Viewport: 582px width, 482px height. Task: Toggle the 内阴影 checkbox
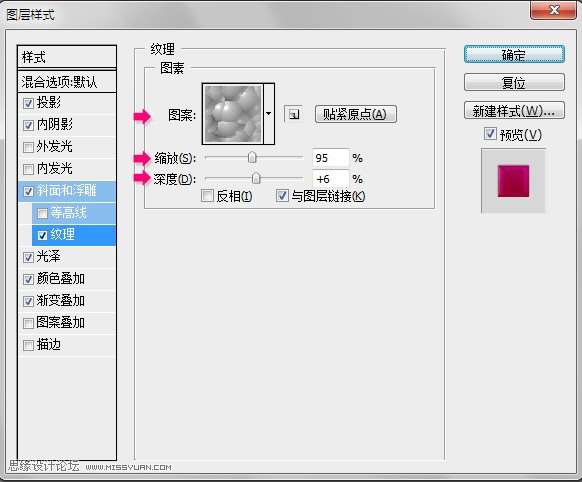[28, 125]
